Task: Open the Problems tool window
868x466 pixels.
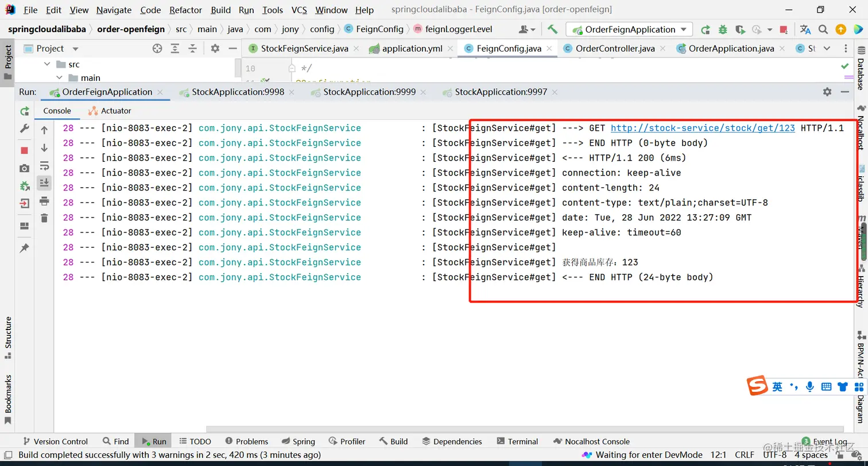Action: coord(246,441)
